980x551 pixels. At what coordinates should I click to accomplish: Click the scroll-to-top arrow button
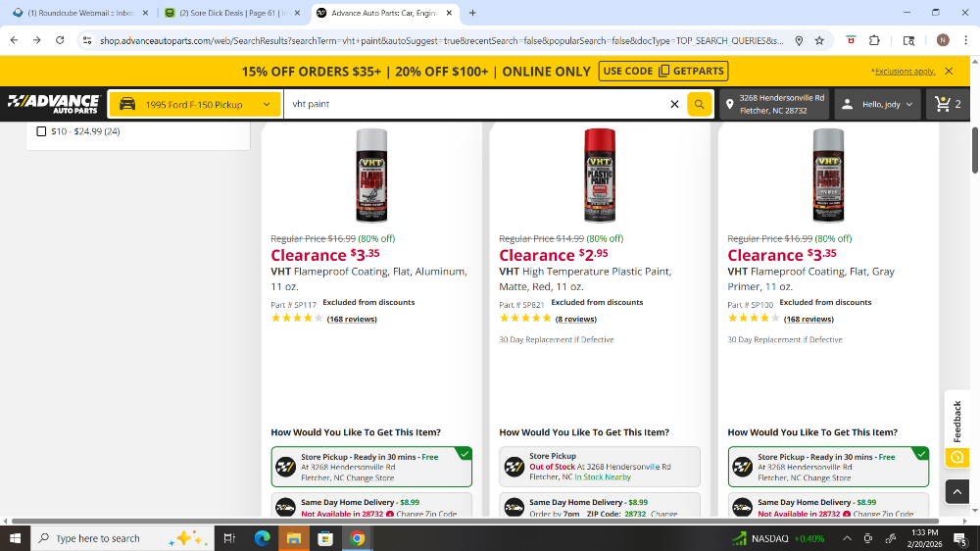(956, 491)
